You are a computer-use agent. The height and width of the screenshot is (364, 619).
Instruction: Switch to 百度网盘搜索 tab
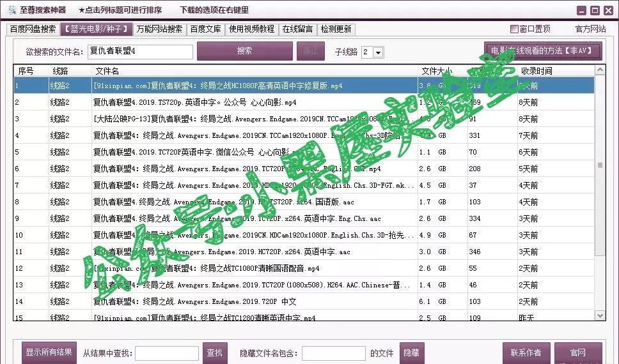click(33, 29)
